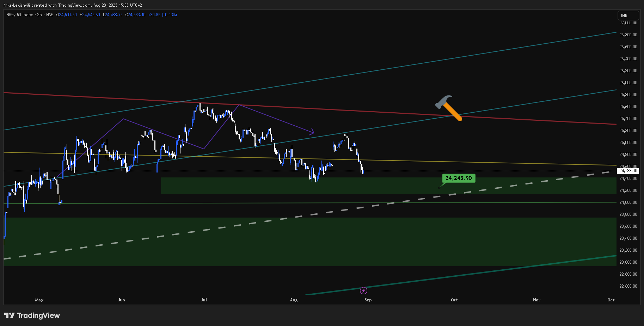Click the 26,600.00 price scale label
Screen dimensions: 644x326
click(628, 47)
